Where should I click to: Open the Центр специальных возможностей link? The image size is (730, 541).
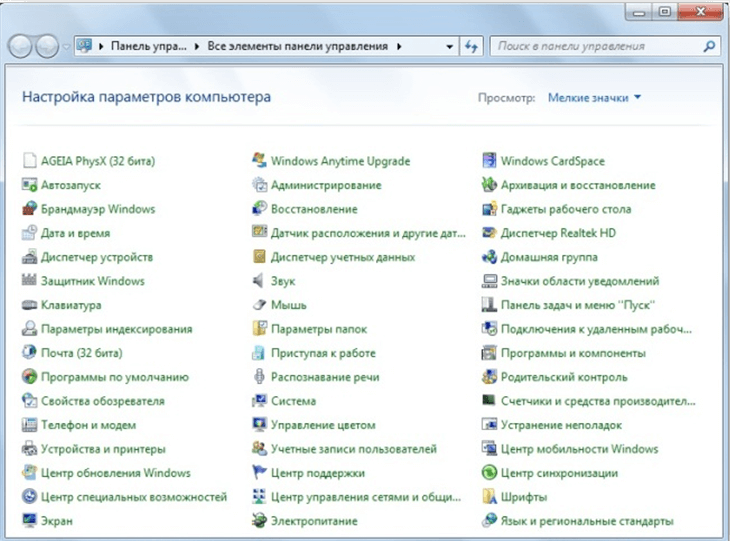[x=134, y=497]
